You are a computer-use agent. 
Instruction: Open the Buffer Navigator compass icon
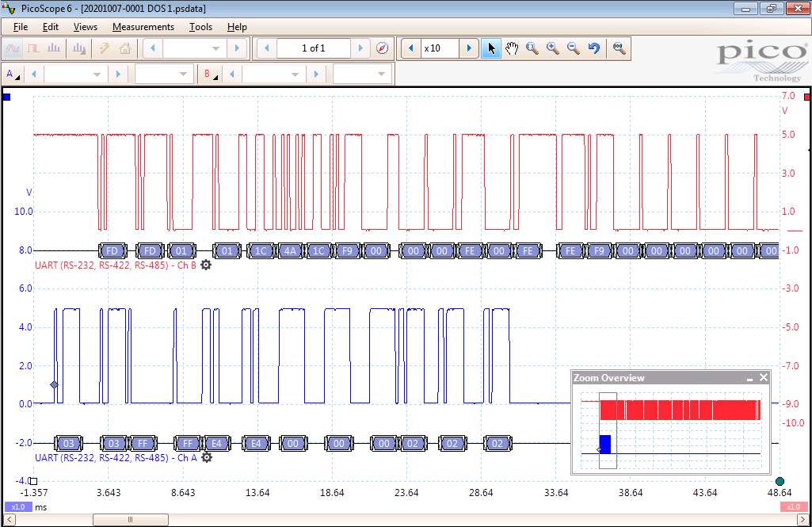point(382,48)
